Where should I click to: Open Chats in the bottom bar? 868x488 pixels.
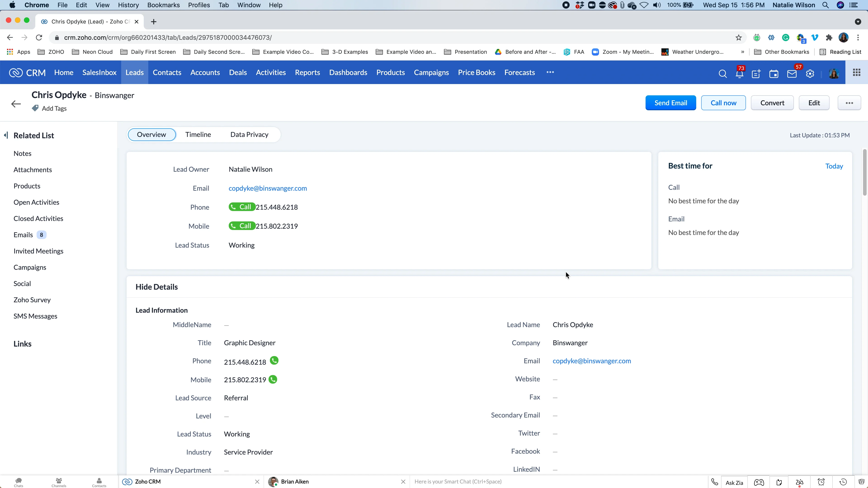point(19,482)
